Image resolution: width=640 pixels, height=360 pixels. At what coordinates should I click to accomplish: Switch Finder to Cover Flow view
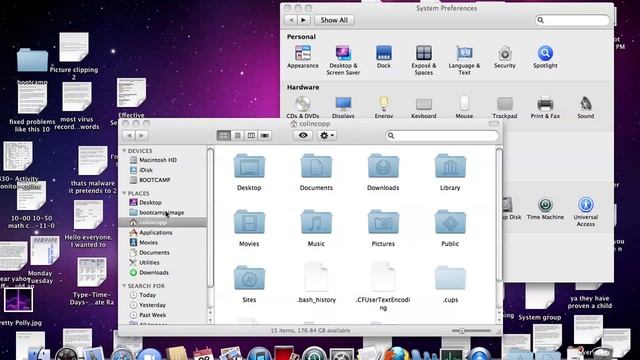(x=265, y=136)
